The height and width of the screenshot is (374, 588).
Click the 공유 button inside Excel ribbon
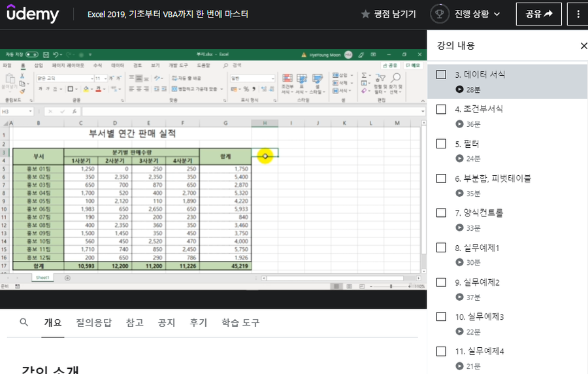(x=390, y=65)
